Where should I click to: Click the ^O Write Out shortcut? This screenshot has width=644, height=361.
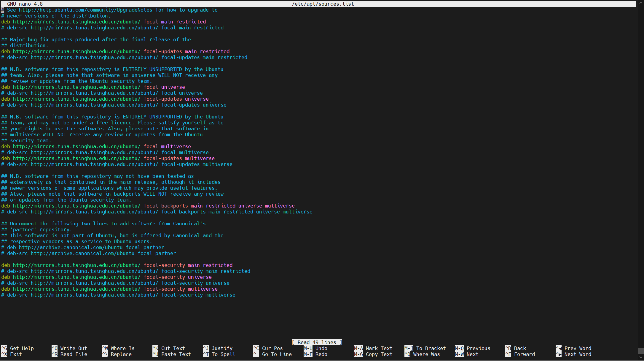point(70,348)
